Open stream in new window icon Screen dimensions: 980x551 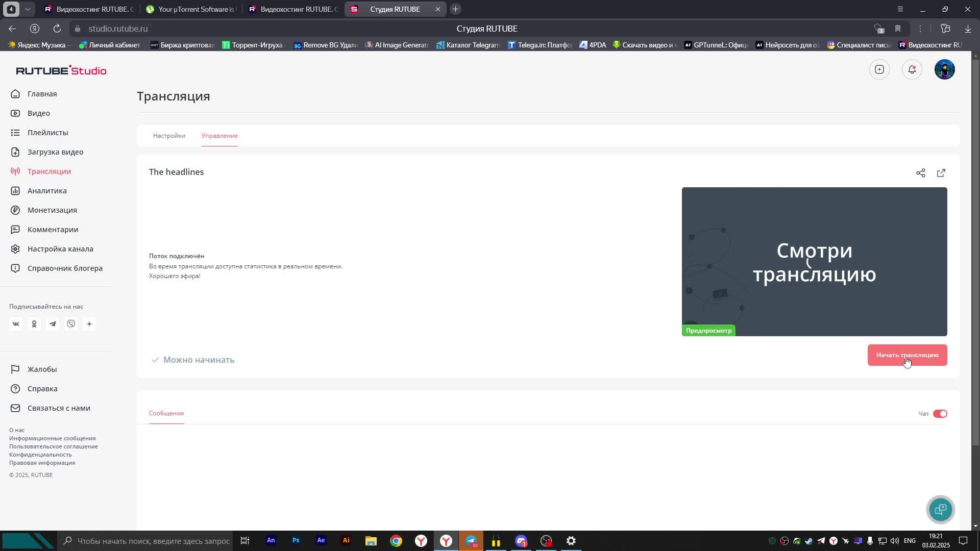[x=941, y=173]
